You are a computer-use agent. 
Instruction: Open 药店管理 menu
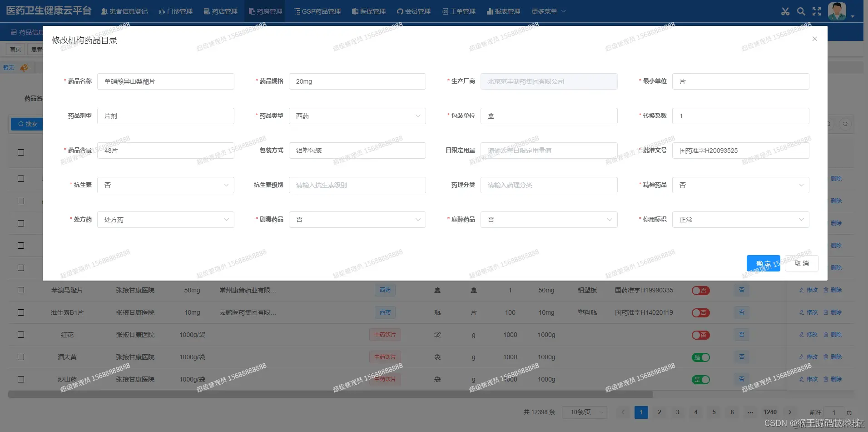221,11
